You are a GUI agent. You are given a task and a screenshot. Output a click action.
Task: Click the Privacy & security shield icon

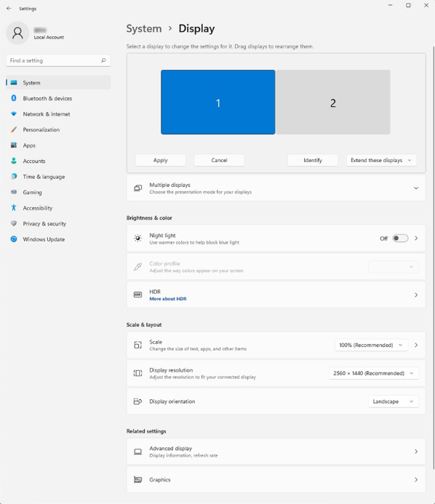14,223
